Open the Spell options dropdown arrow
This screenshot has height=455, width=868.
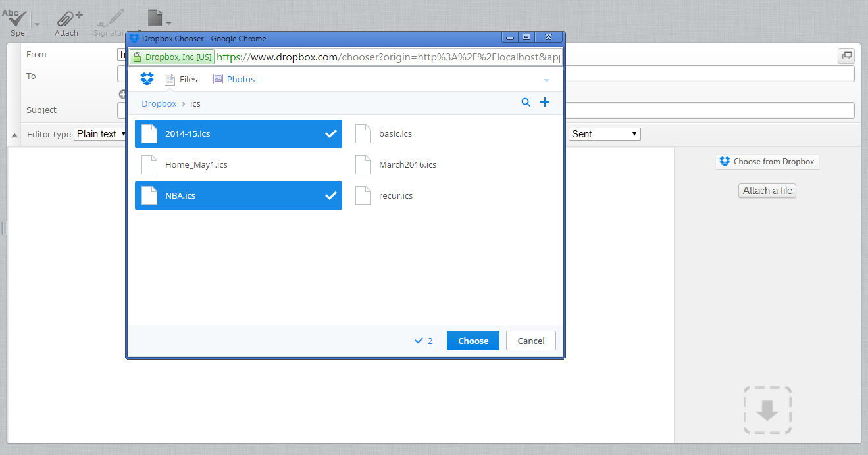point(38,24)
